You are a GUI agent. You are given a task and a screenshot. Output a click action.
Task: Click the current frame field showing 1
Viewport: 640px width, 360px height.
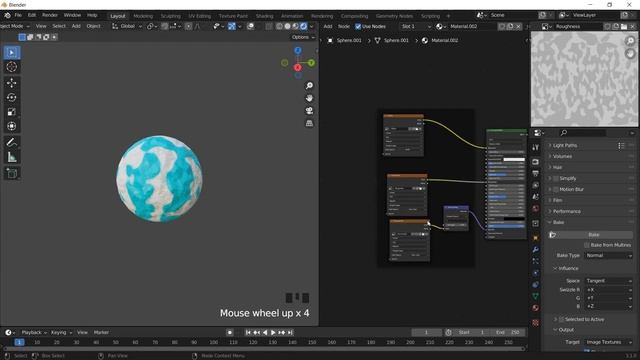click(x=427, y=333)
